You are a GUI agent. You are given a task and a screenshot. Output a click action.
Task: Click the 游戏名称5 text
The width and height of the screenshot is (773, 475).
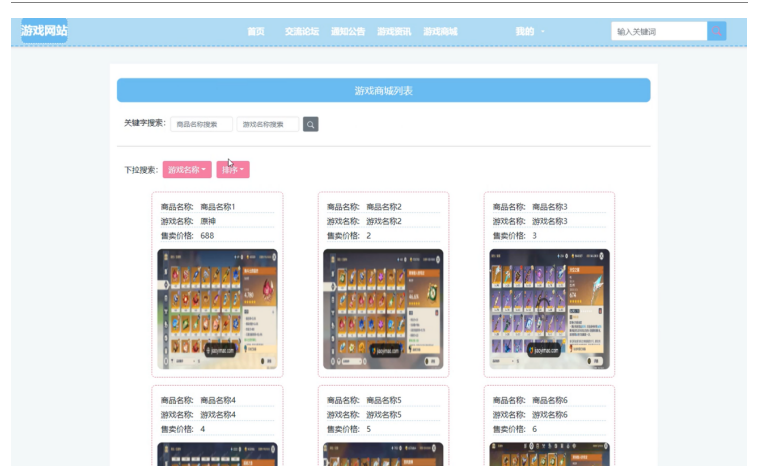pyautogui.click(x=384, y=415)
